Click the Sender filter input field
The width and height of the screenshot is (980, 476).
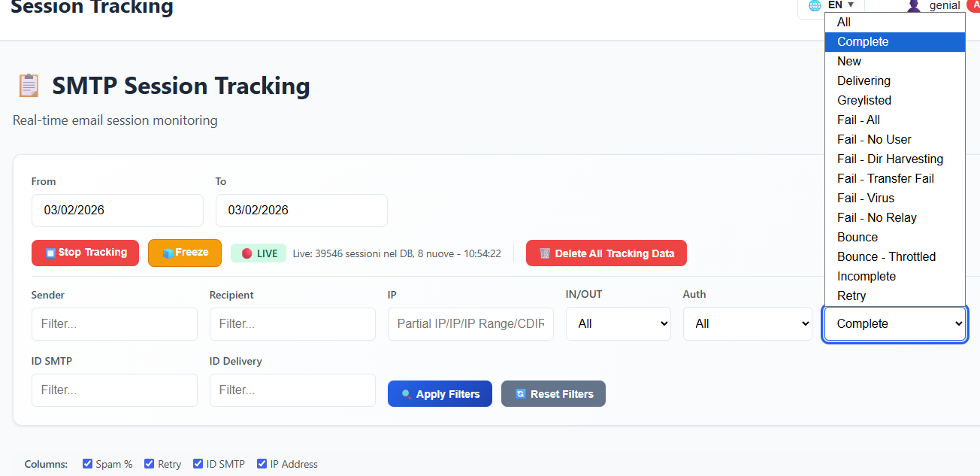pyautogui.click(x=114, y=324)
